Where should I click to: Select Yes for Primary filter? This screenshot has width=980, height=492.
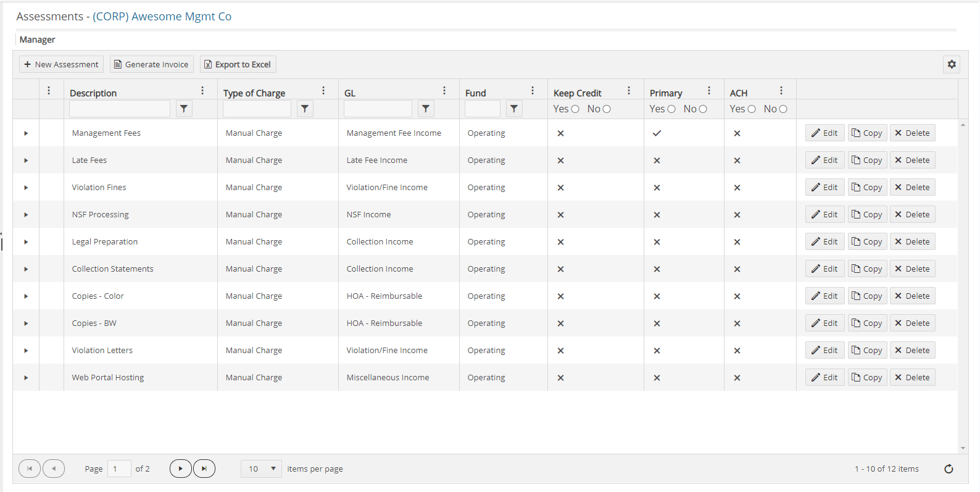(x=671, y=109)
